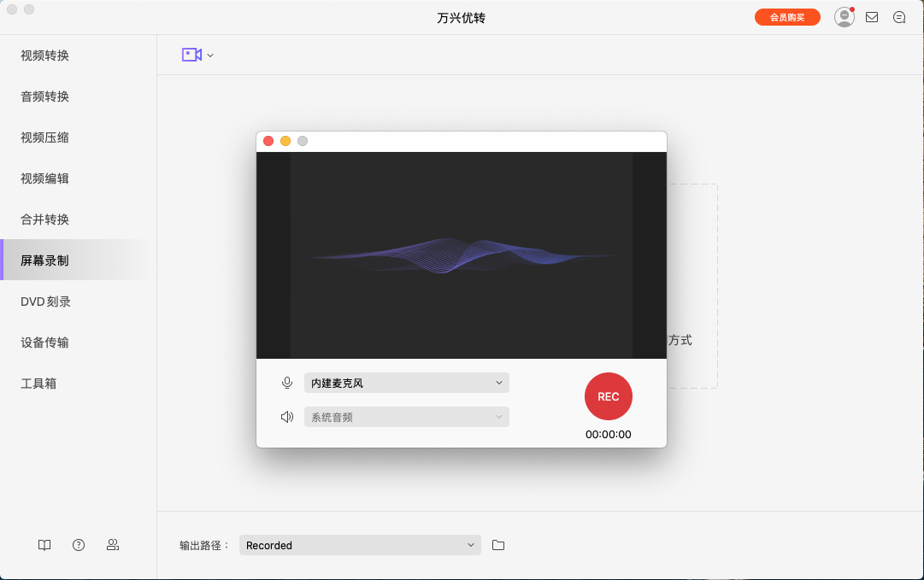This screenshot has width=924, height=580.
Task: Click the share contacts icon at bottom left
Action: pos(112,545)
